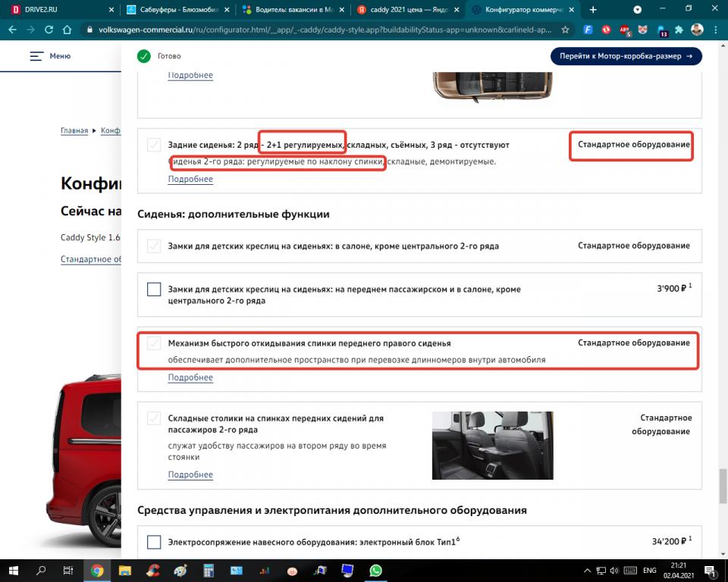Image resolution: width=728 pixels, height=582 pixels.
Task: Switch to the DRIVE2.RU tab
Action: [x=63, y=10]
